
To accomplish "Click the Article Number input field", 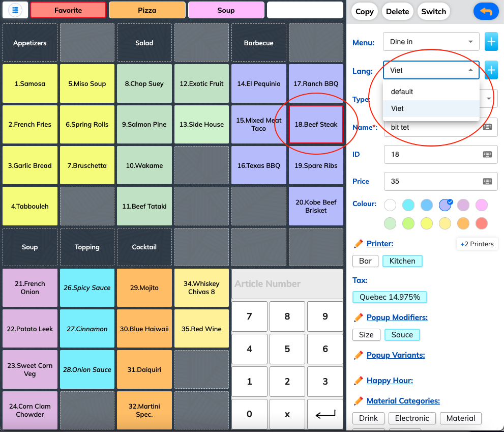I will click(287, 284).
